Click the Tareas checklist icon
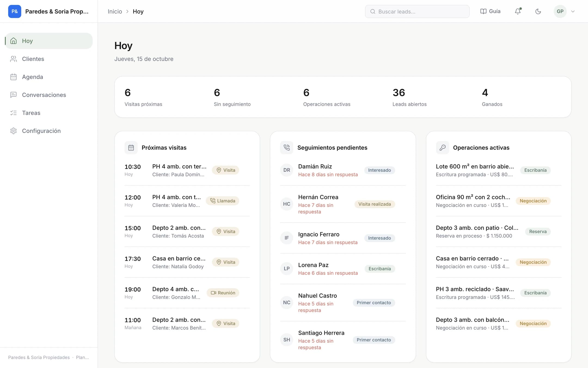Screen dimensions: 588x368 click(x=13, y=113)
